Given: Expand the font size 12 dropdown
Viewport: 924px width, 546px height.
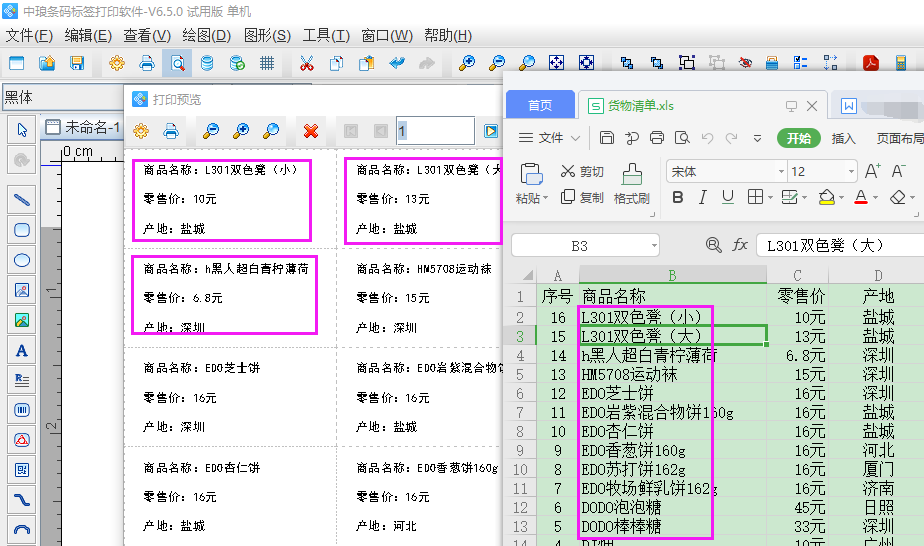Looking at the screenshot, I should point(850,171).
